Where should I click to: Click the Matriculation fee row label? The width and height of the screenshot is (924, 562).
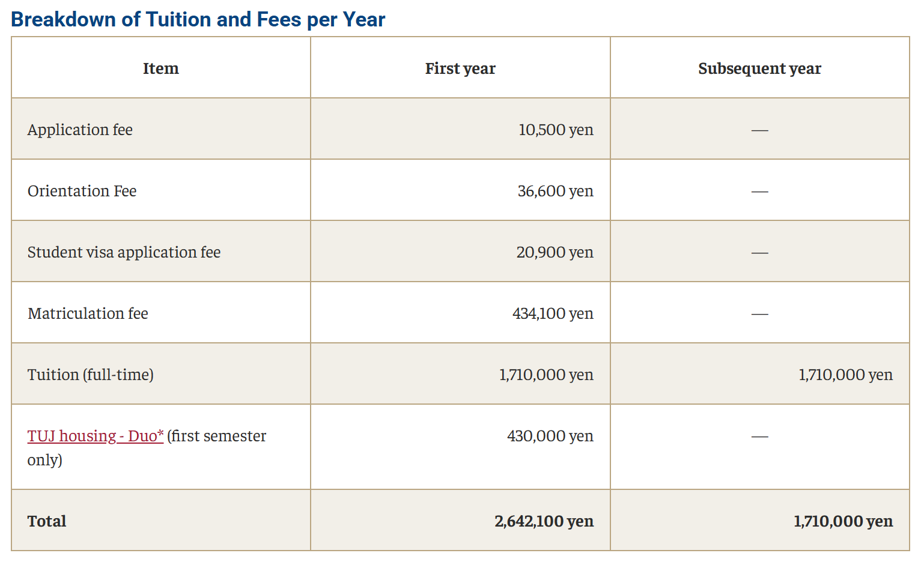pyautogui.click(x=88, y=313)
